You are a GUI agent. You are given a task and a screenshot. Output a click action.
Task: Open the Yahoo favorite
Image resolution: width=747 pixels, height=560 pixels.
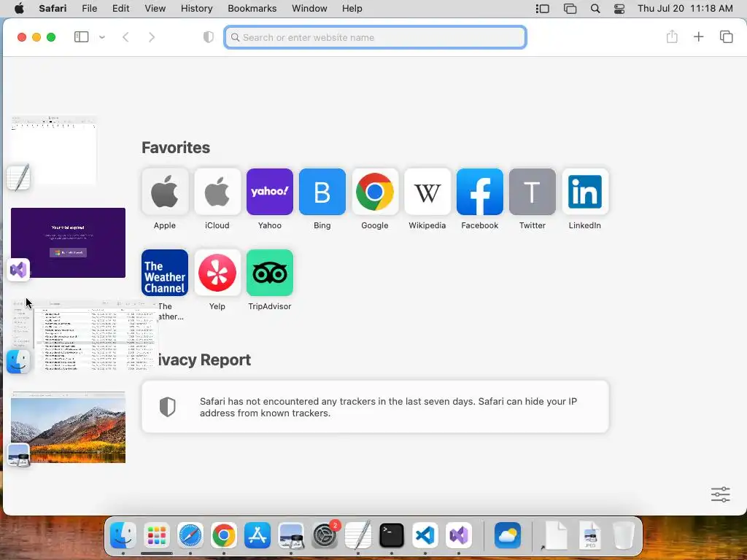(x=270, y=192)
